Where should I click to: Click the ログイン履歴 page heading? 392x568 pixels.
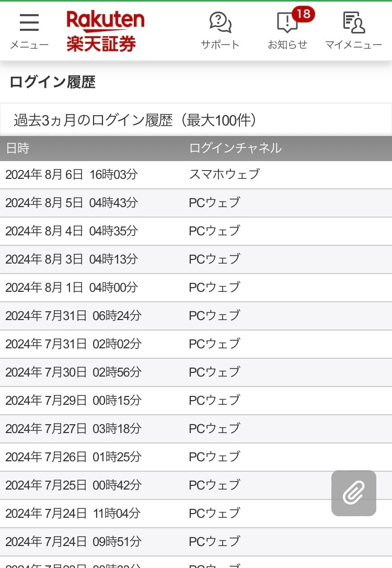[x=52, y=82]
